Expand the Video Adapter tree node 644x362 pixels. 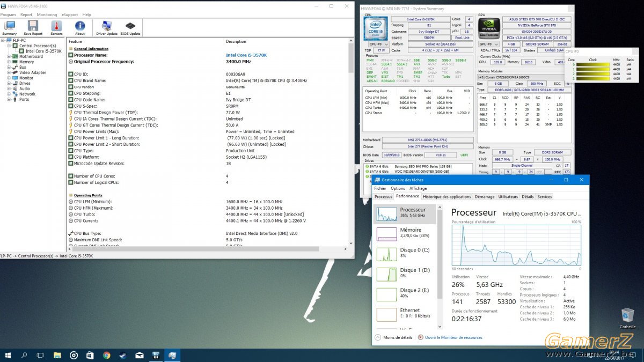click(x=9, y=72)
